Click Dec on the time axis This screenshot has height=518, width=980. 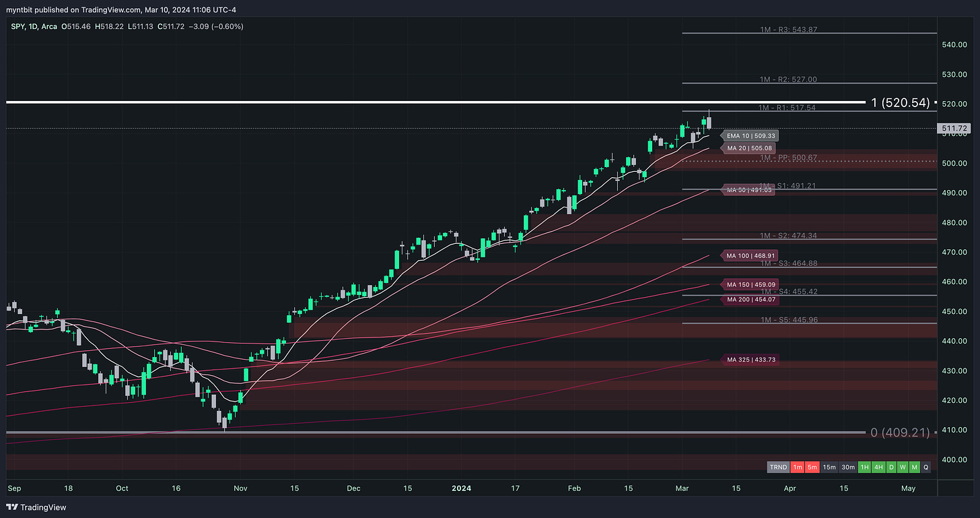point(353,487)
